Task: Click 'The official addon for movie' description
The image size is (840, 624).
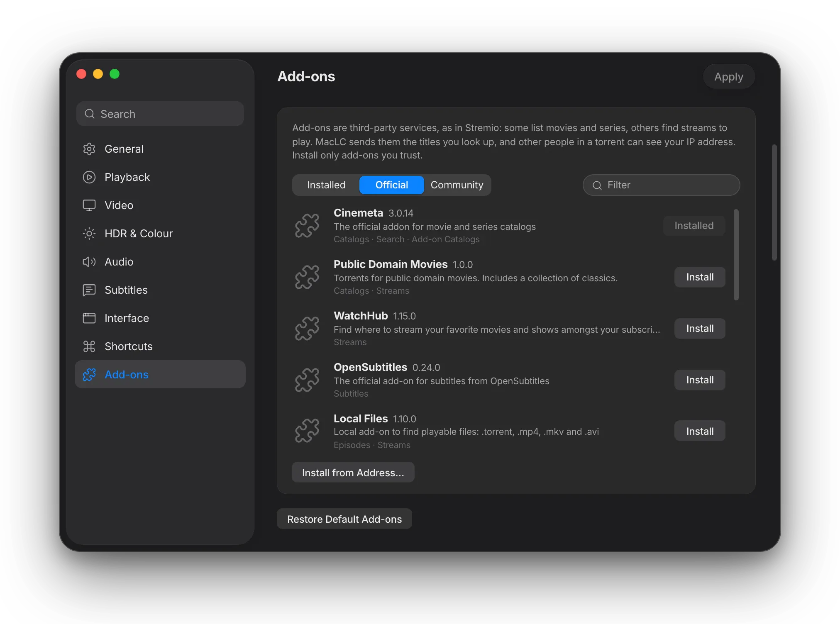Action: (x=435, y=227)
